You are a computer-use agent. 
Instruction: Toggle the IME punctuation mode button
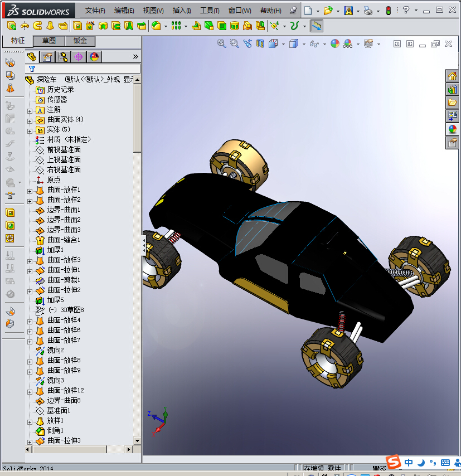point(433,463)
